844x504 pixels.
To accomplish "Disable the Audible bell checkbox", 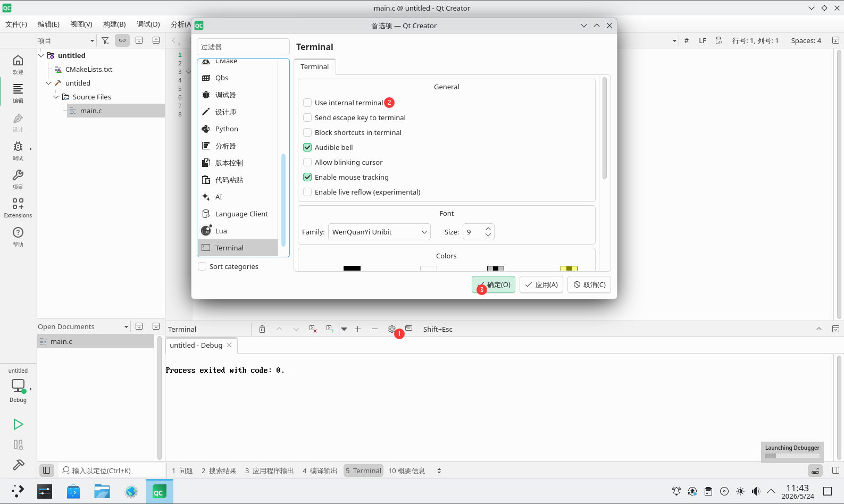I will point(307,147).
